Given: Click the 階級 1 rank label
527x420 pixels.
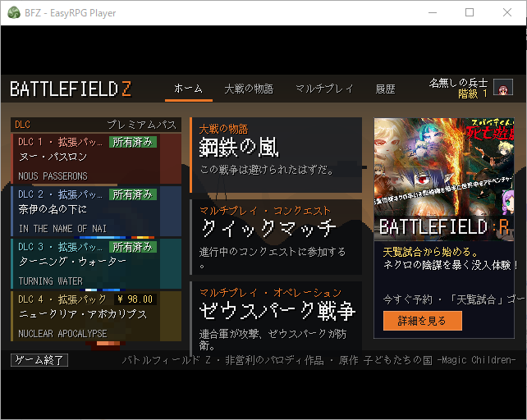Looking at the screenshot, I should [473, 94].
